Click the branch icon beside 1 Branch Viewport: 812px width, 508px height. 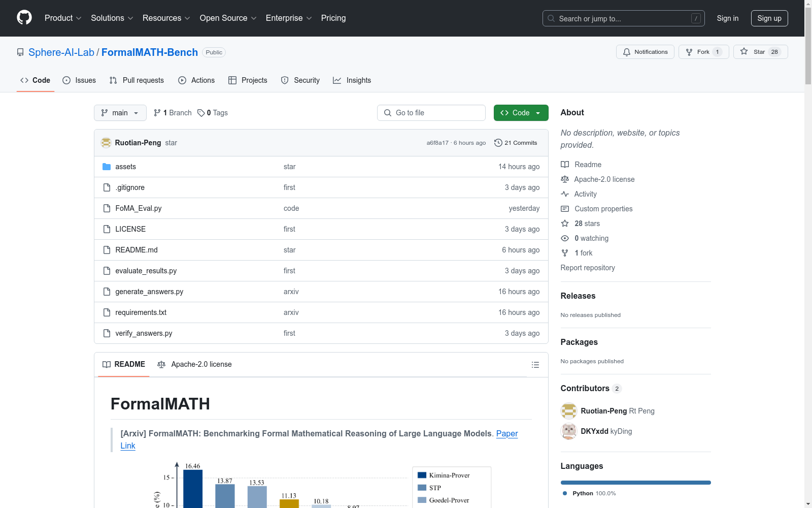pos(157,113)
